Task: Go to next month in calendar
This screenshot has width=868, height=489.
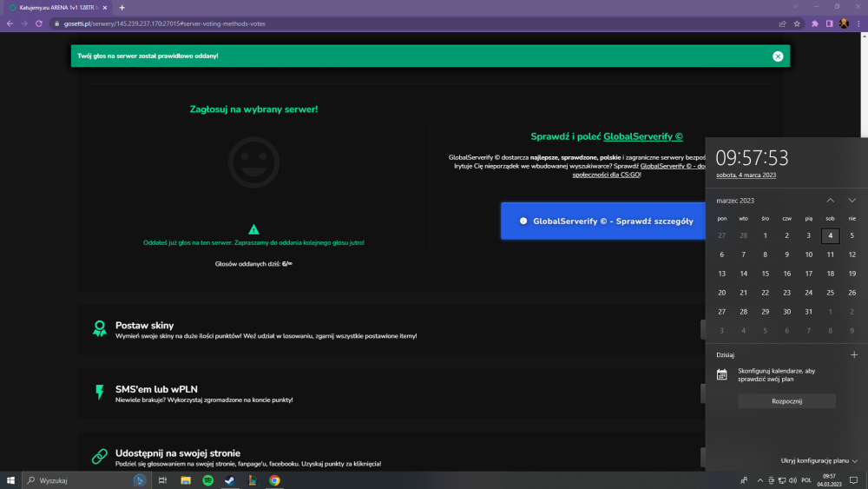Action: (x=852, y=201)
